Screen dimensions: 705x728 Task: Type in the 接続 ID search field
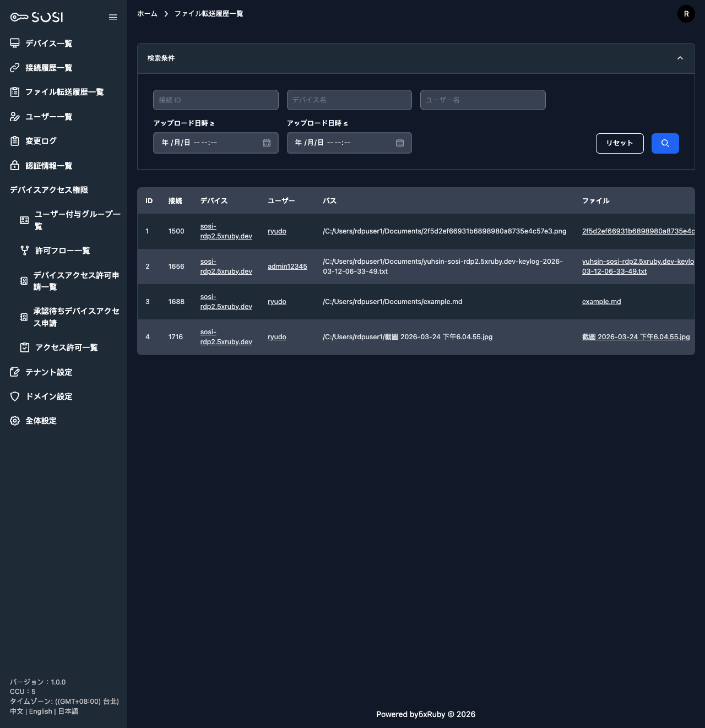[215, 100]
